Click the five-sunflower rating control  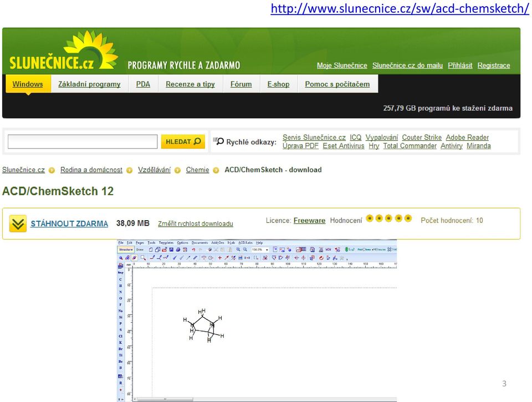[x=389, y=218]
